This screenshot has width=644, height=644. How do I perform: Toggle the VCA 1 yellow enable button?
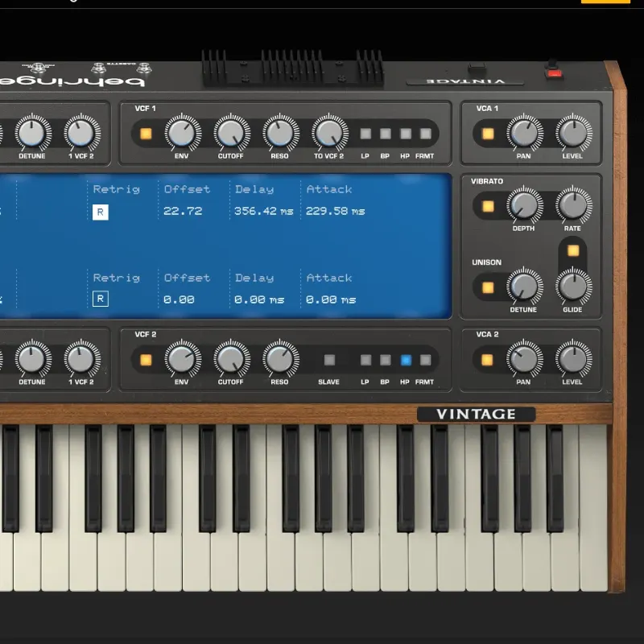[488, 134]
